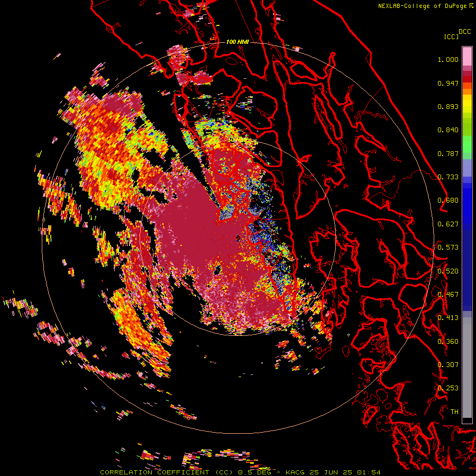The width and height of the screenshot is (476, 476).
Task: Pick the light pink swatch atop color bar
Action: click(467, 56)
